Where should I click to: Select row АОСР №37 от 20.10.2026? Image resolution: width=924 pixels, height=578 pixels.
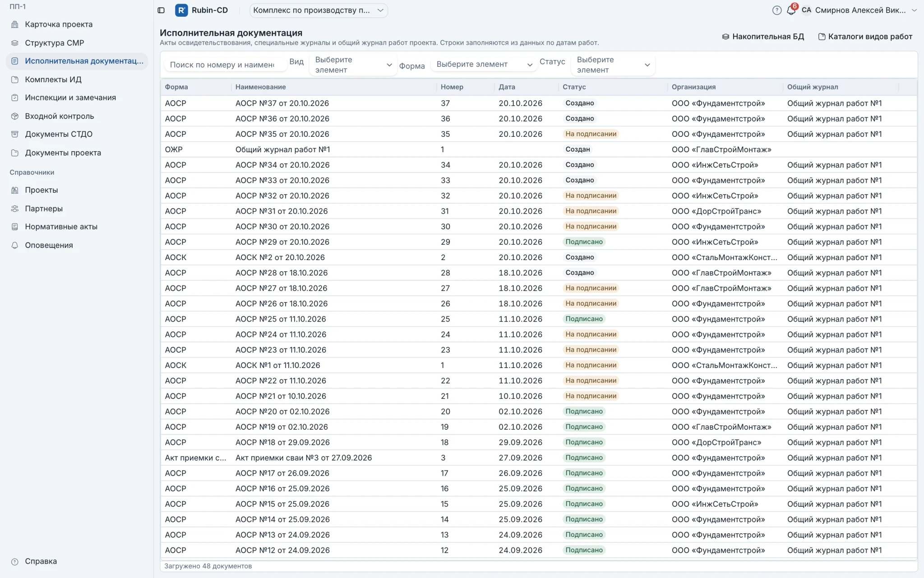539,103
